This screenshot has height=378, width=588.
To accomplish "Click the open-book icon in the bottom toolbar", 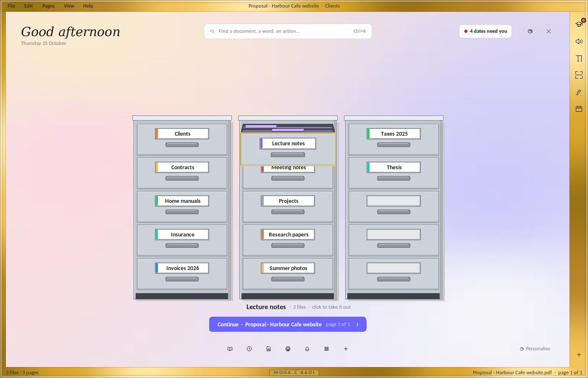I will tap(230, 349).
